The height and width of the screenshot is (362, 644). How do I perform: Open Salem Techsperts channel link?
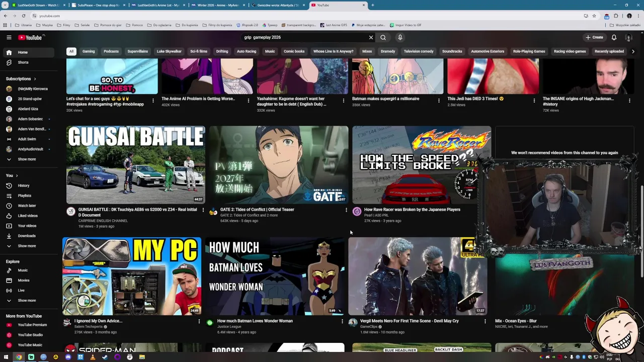click(89, 327)
